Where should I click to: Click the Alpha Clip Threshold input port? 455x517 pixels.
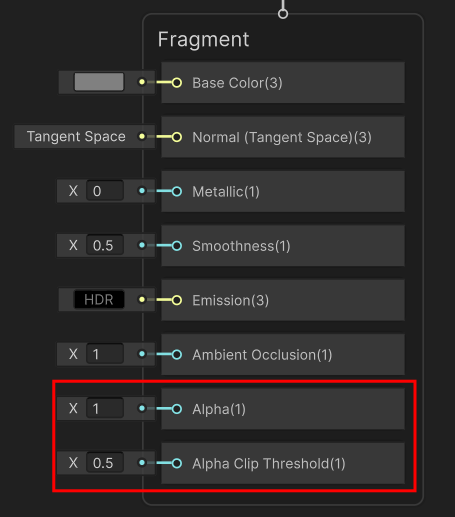[177, 463]
